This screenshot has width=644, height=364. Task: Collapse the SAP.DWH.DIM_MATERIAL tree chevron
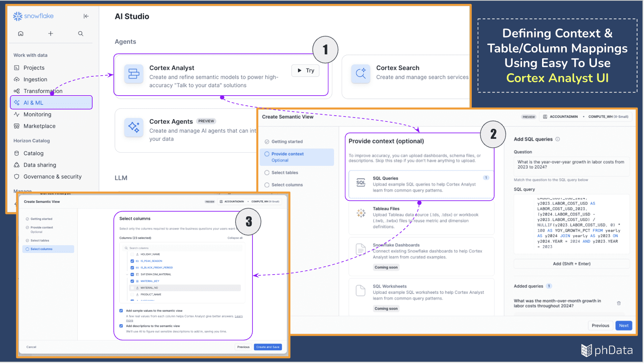[x=127, y=275]
